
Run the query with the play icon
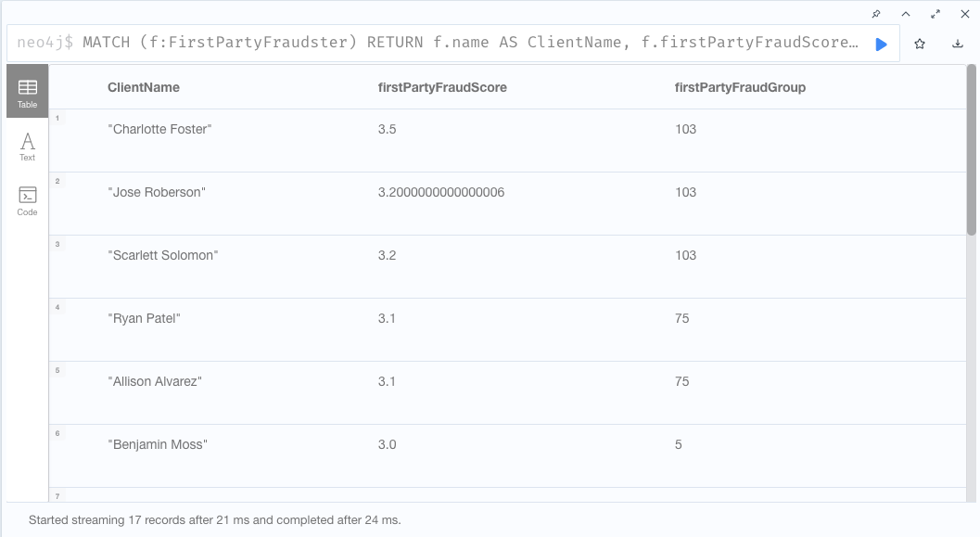click(881, 45)
